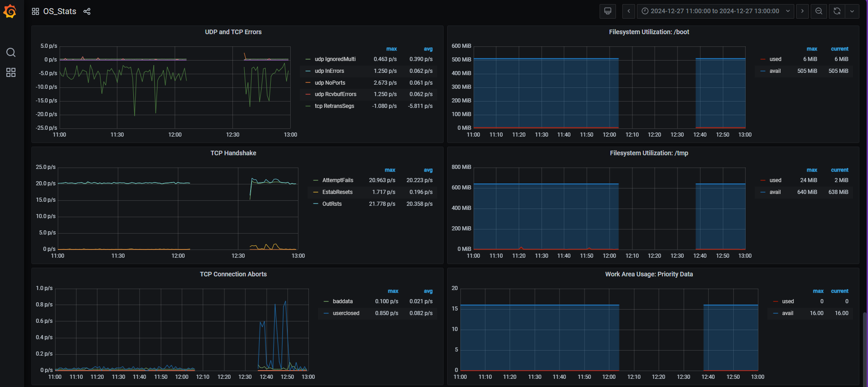The image size is (868, 387).
Task: Open UDP and TCP Errors panel menu
Action: coord(233,32)
